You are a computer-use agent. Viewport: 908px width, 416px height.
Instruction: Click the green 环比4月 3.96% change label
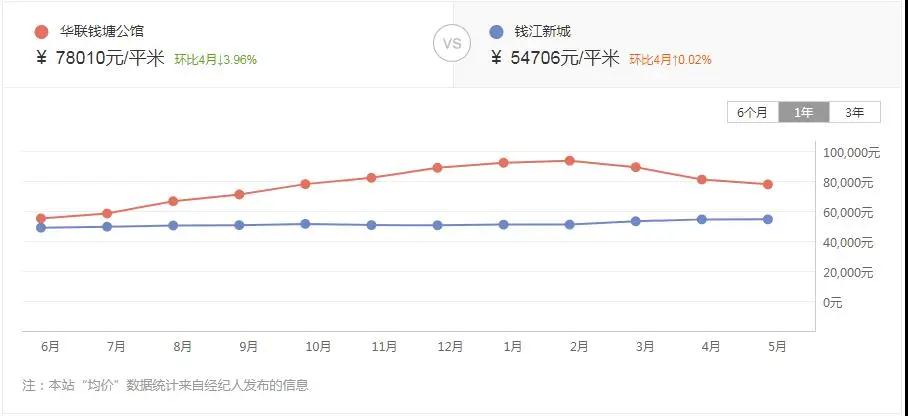(215, 60)
